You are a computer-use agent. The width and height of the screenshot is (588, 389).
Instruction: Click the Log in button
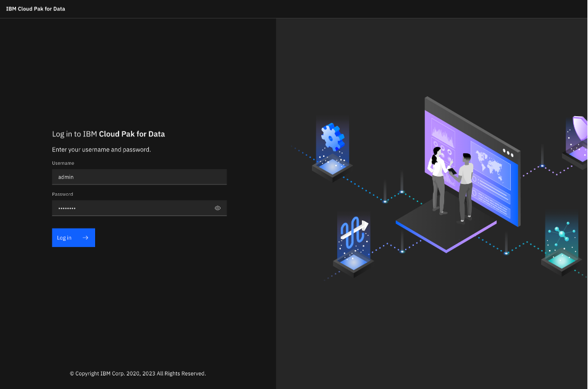(73, 238)
